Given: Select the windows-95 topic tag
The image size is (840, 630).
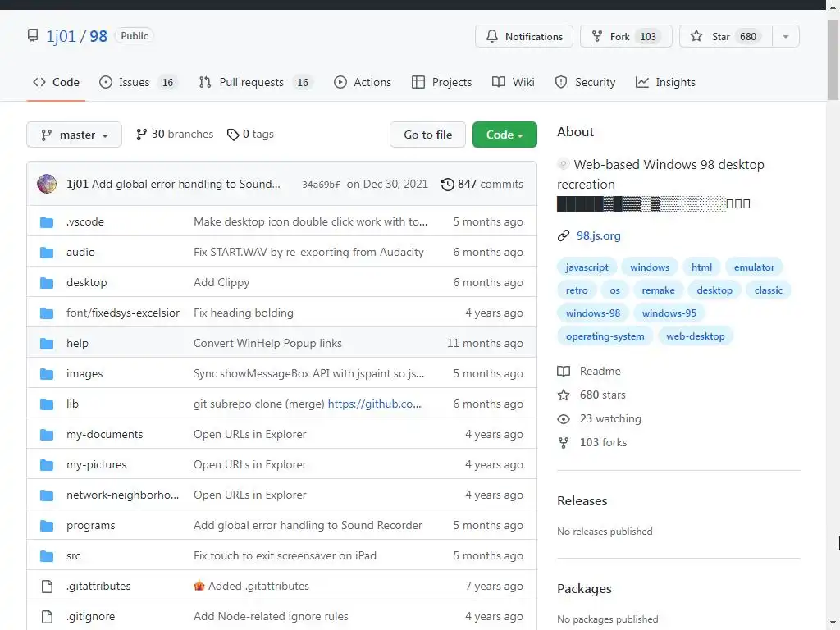Looking at the screenshot, I should [x=669, y=313].
